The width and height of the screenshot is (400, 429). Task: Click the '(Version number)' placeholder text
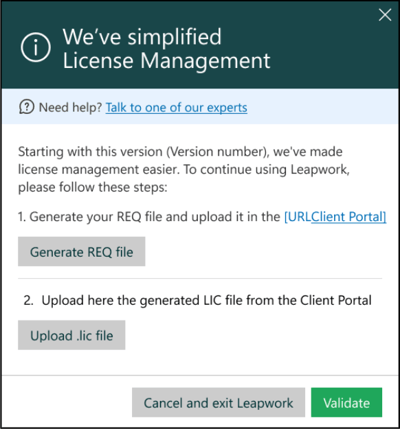pyautogui.click(x=218, y=152)
